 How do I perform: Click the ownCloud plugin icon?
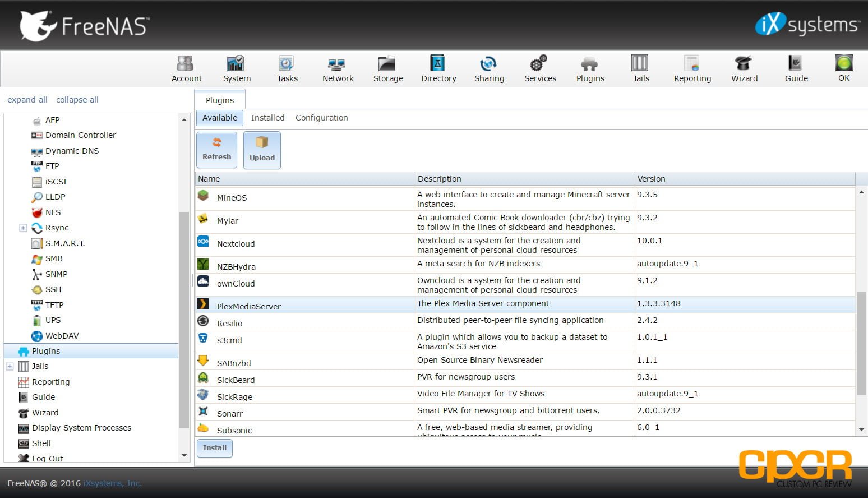[x=203, y=281]
